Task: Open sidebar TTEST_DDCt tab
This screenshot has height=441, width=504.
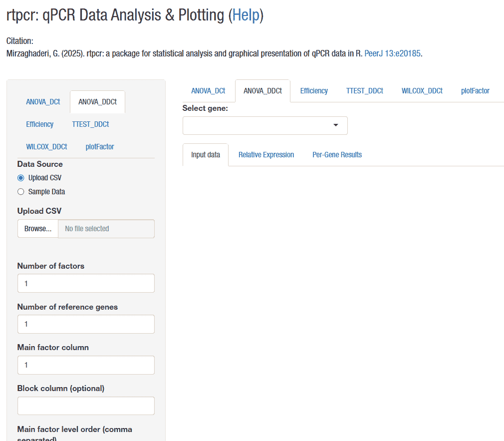Action: [x=90, y=124]
